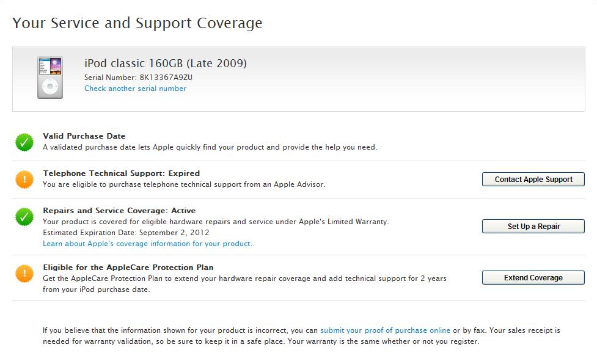Open the Check another serial number link
Viewport: 597px width, 364px height.
[x=135, y=89]
